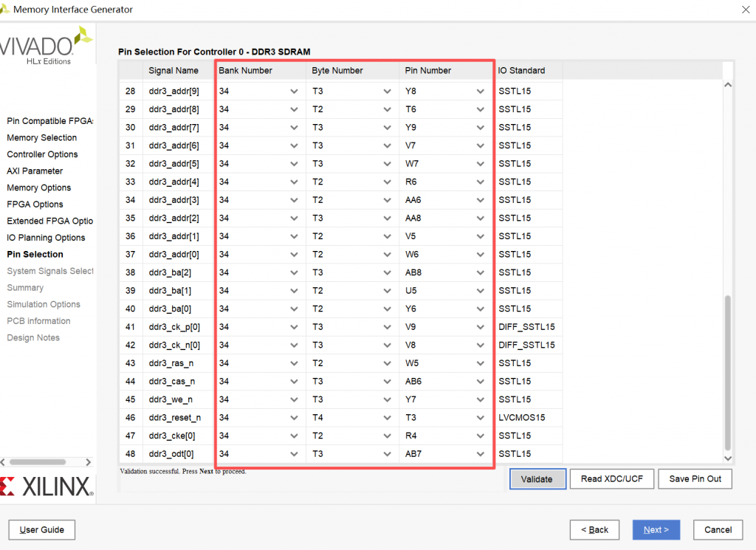Select FPGA Options in the sidebar
Image resolution: width=756 pixels, height=550 pixels.
click(35, 204)
